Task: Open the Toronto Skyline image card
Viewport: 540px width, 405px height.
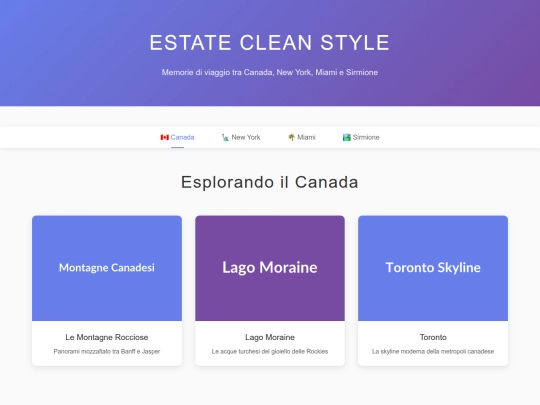Action: coord(433,268)
